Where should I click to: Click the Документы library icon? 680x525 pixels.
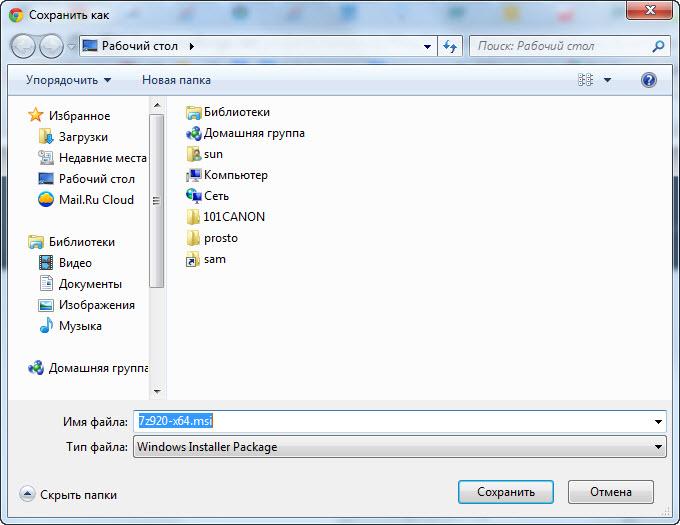tap(46, 284)
